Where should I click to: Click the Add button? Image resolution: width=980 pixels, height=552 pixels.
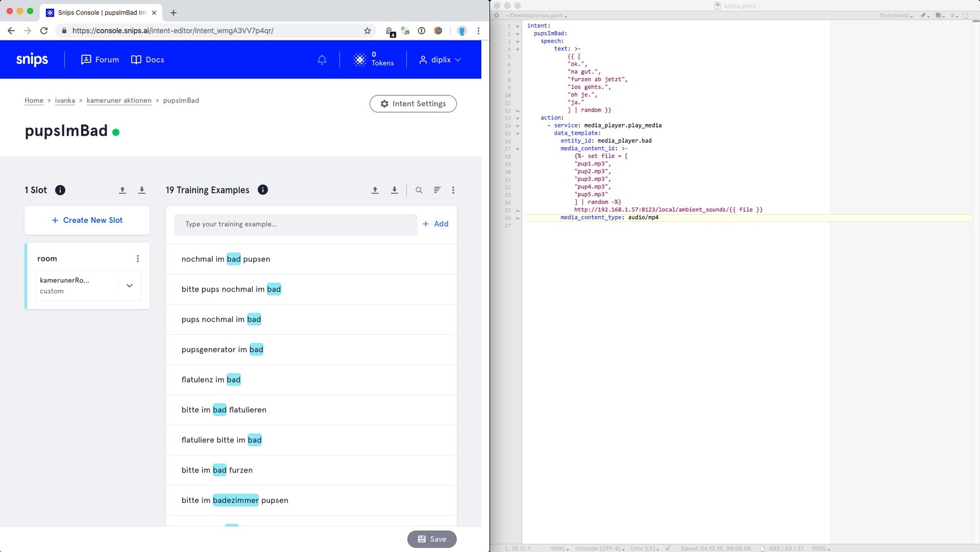(436, 224)
